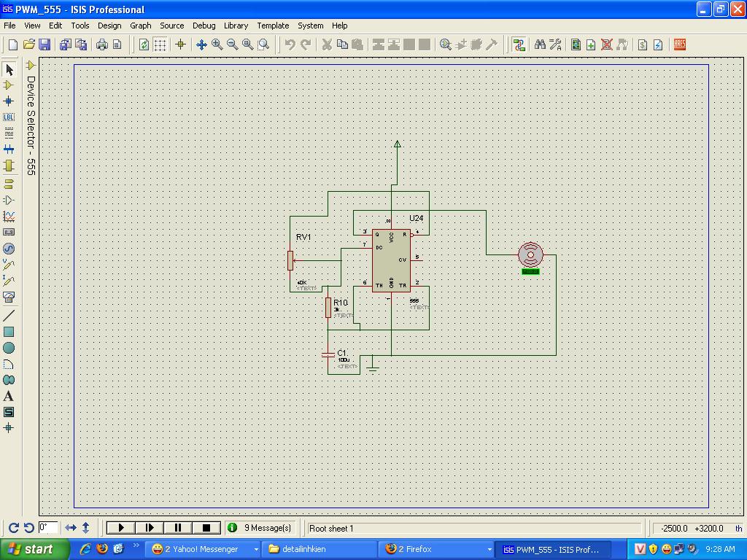Expand the hidden Quick Launch chevron

coord(136,545)
